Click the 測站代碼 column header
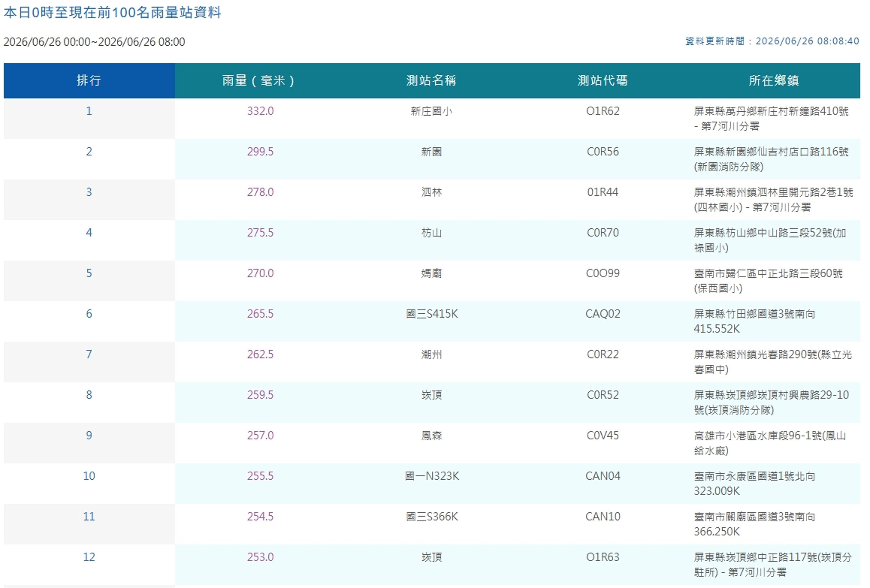 point(603,80)
